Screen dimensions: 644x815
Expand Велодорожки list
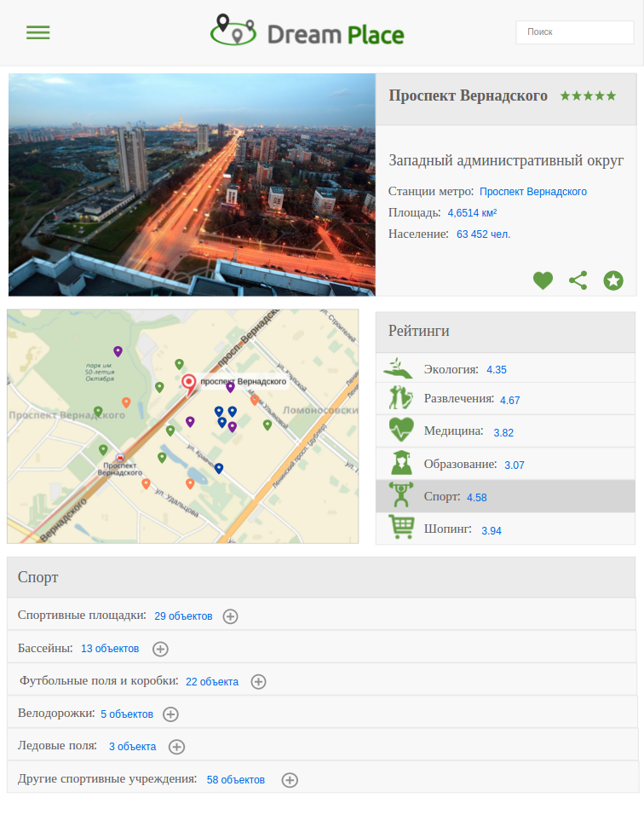[x=171, y=714]
